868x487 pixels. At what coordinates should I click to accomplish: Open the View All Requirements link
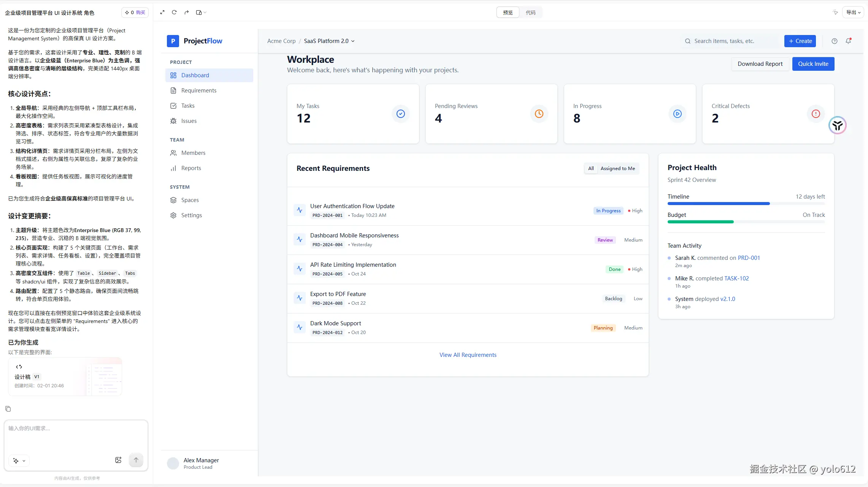tap(468, 355)
